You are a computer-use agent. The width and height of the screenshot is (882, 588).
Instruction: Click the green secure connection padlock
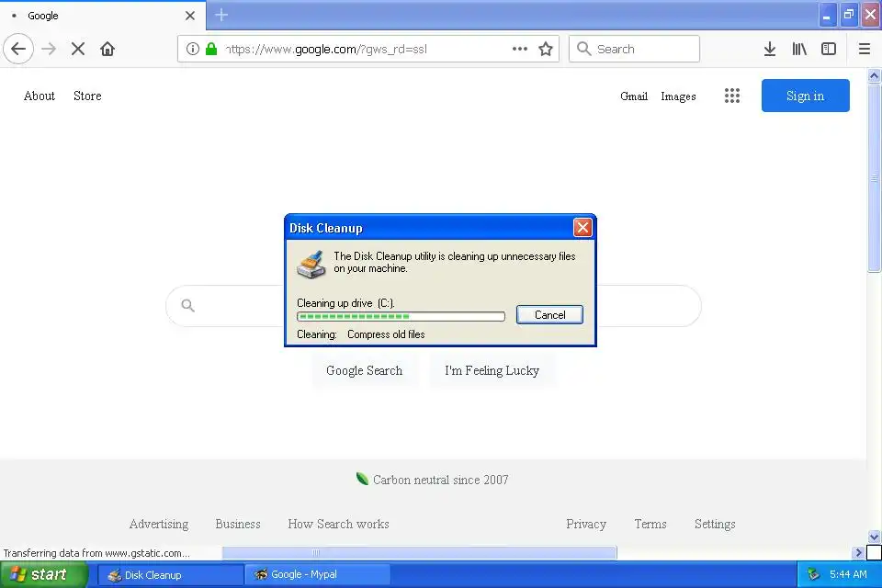point(211,49)
